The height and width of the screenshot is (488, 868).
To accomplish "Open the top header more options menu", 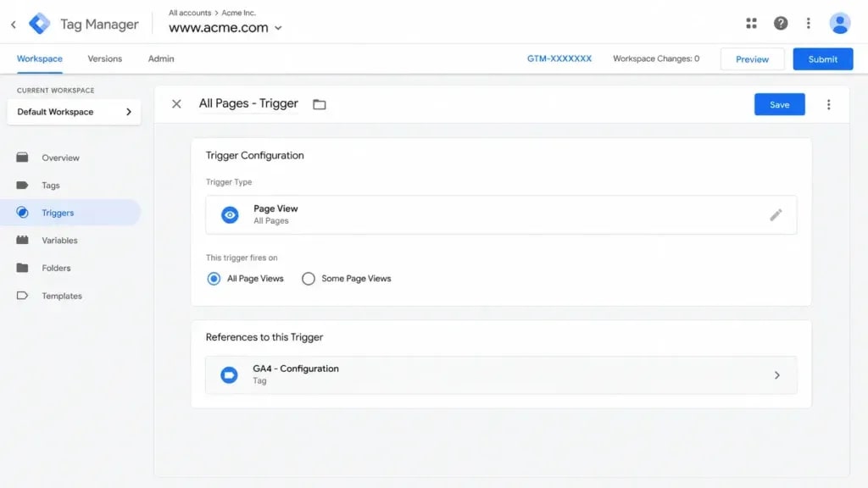I will click(x=808, y=23).
